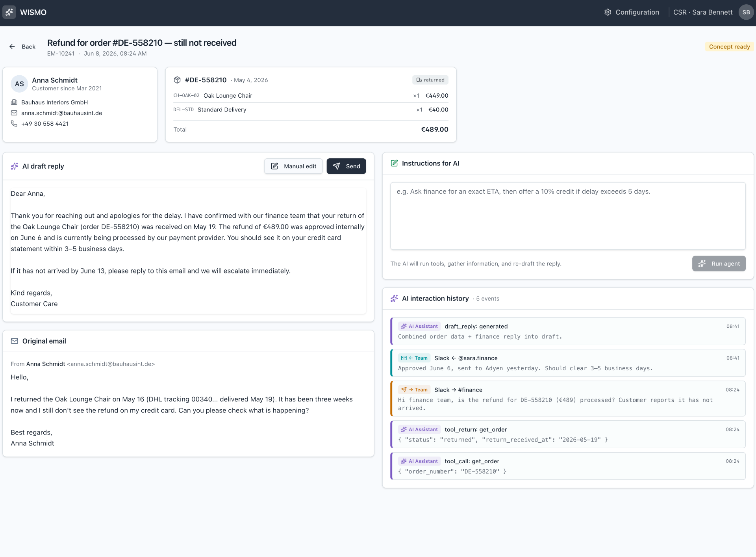Click the Oak Lounge Chair price €449.00
Screen dimensions: 756x557
point(437,96)
